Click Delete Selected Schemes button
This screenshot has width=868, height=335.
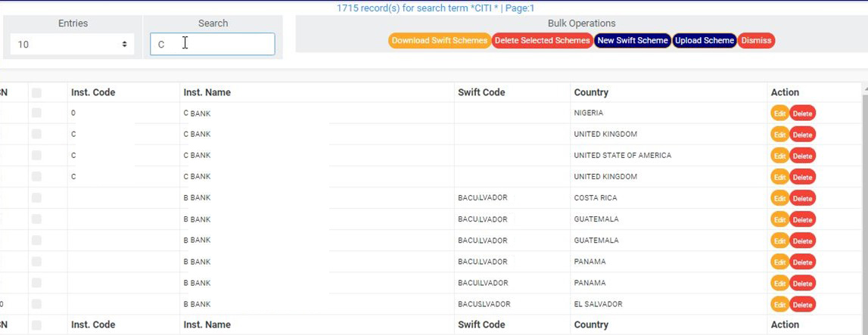542,41
